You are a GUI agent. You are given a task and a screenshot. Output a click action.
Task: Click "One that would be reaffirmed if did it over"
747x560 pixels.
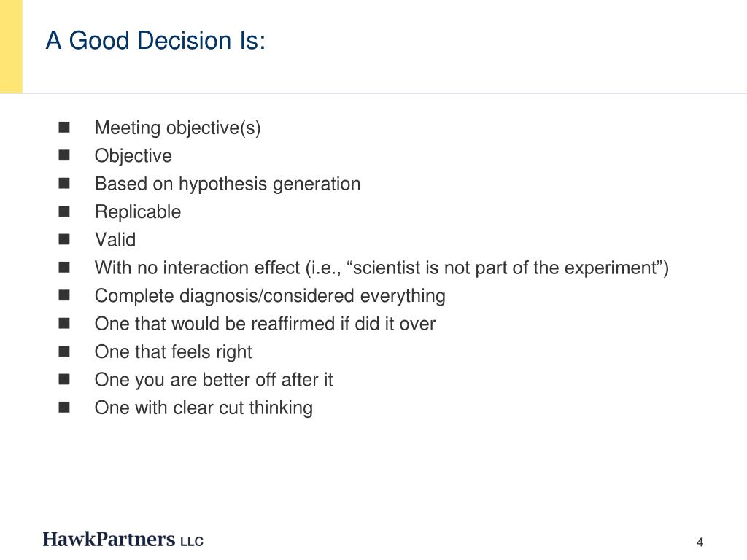265,324
